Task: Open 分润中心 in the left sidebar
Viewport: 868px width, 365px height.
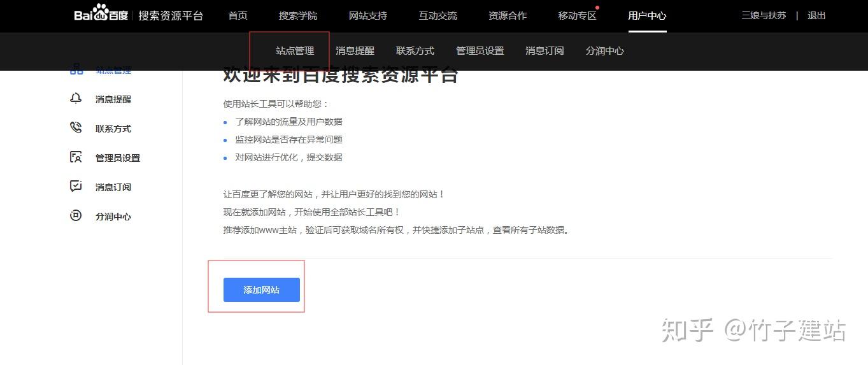Action: pyautogui.click(x=113, y=217)
